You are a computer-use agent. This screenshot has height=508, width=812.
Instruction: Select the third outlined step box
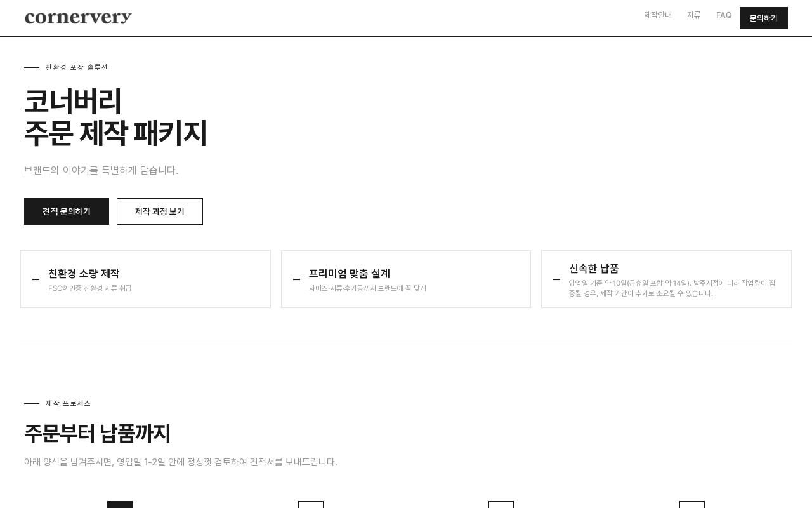(x=501, y=504)
